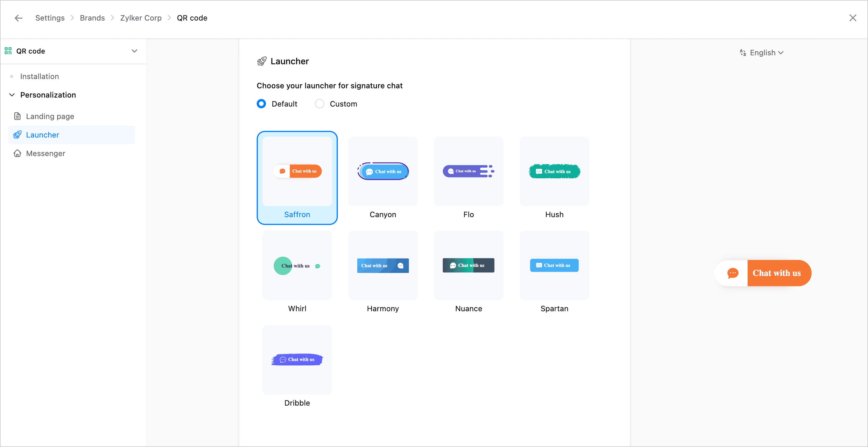Click the rocket icon beside Launcher heading

tap(262, 61)
